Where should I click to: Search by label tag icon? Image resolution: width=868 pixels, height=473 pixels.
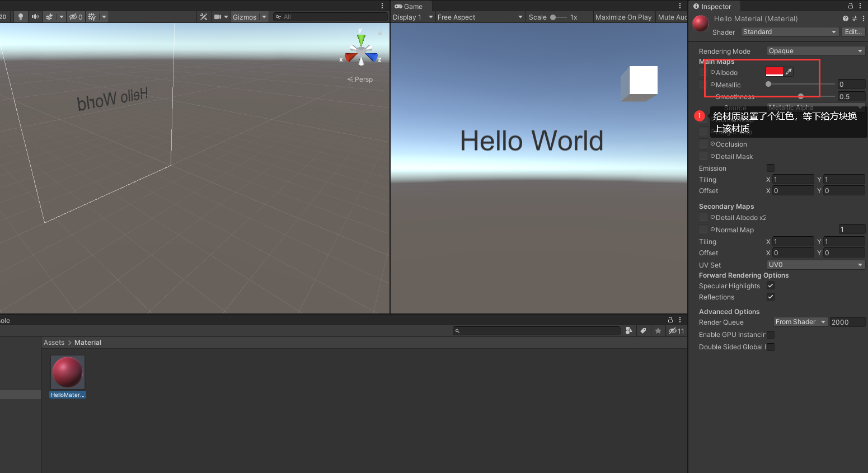pyautogui.click(x=644, y=331)
